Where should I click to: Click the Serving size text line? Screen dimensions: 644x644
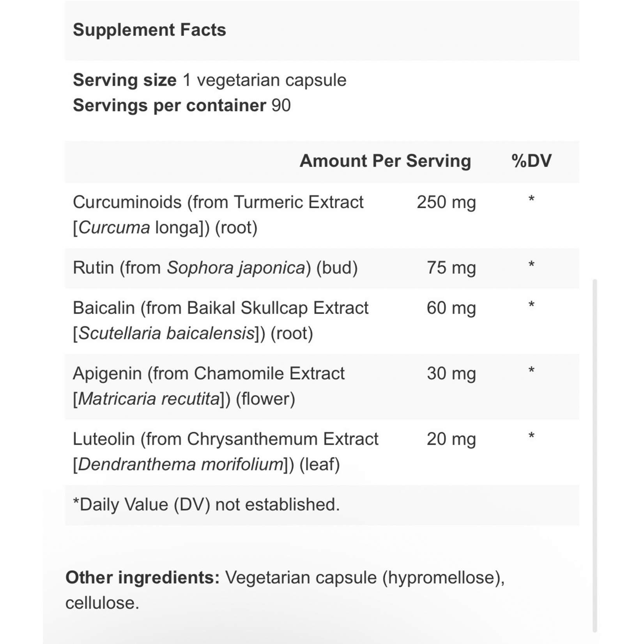[209, 80]
